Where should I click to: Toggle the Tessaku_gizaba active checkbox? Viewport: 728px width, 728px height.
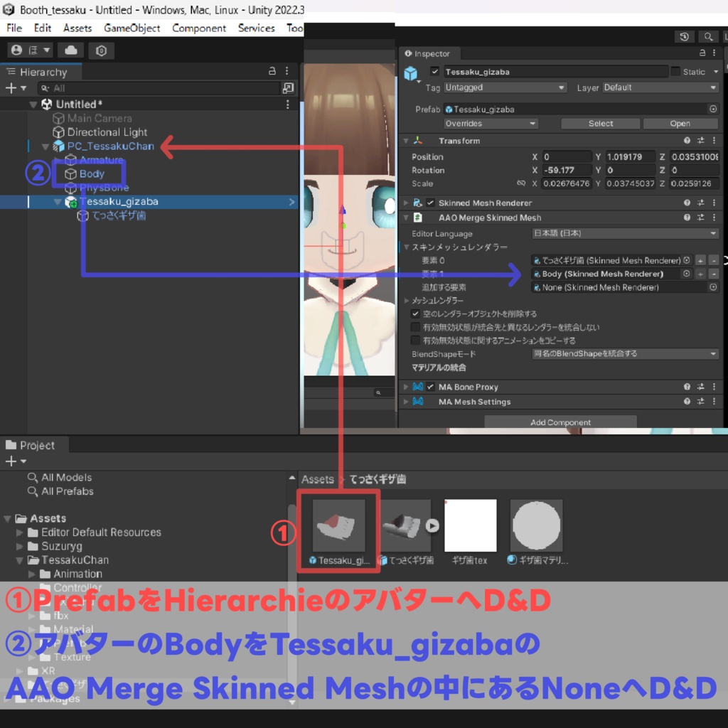(x=434, y=72)
